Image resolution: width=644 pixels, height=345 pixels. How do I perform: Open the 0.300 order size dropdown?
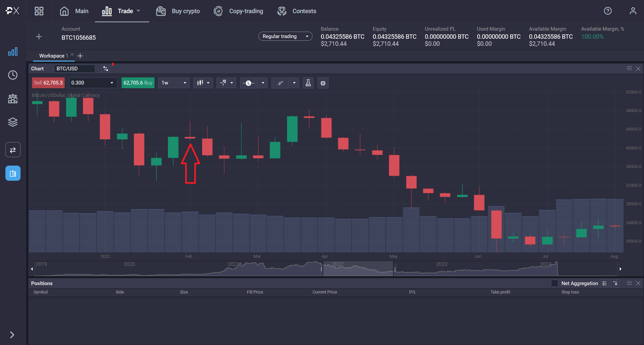coord(93,83)
